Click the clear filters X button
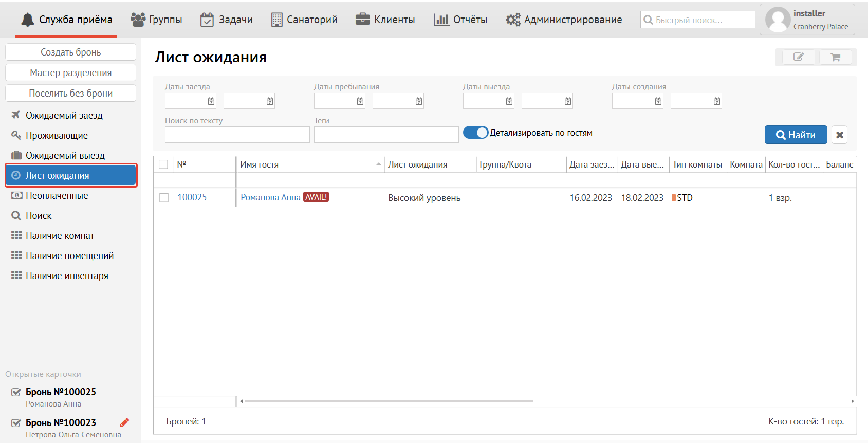 pos(839,135)
